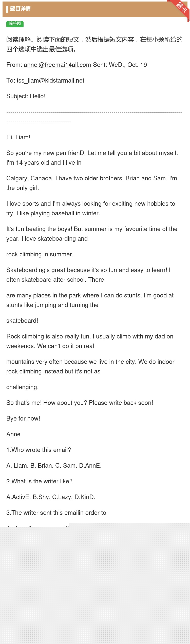Select answer option A. Liam.
The width and height of the screenshot is (190, 644).
[17, 466]
